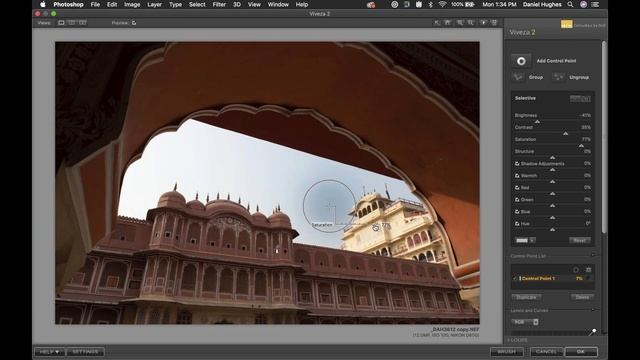Click the circle selection column icon in Control Point List
The image size is (640, 360).
[x=576, y=270]
